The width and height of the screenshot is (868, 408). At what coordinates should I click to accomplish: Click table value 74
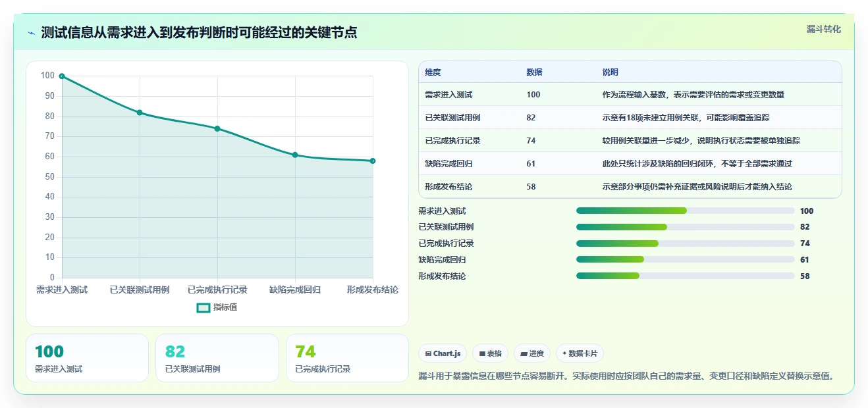(x=531, y=141)
